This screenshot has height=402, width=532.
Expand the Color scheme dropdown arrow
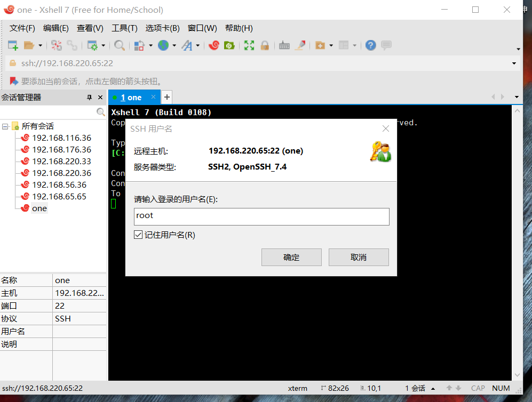150,45
